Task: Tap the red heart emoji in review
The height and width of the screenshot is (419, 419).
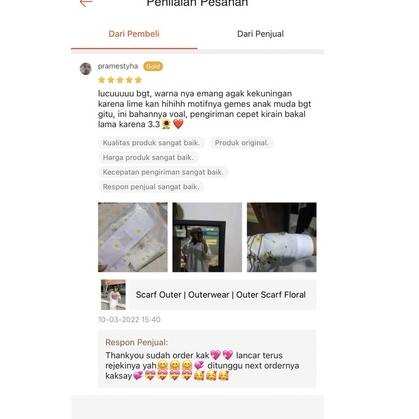Action: [x=178, y=124]
